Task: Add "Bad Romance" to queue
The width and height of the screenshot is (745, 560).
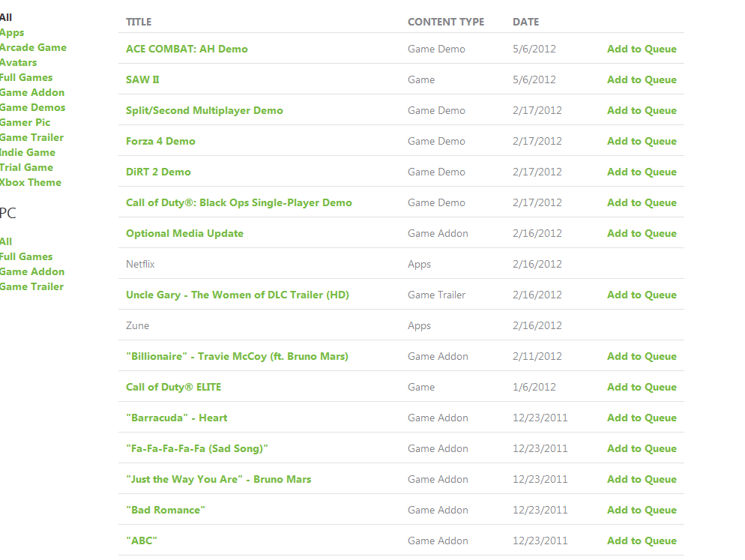Action: (642, 510)
